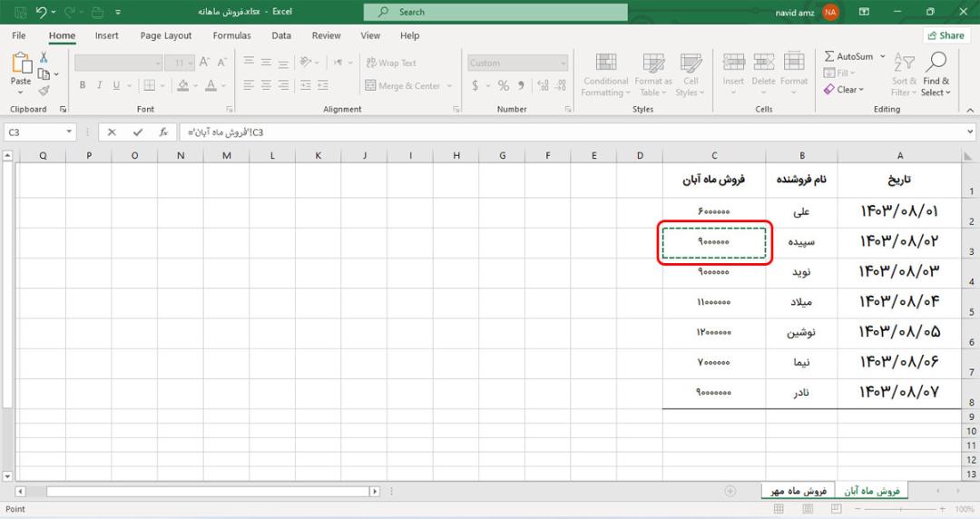Open Sort & Filter menu
The height and width of the screenshot is (519, 980).
904,74
